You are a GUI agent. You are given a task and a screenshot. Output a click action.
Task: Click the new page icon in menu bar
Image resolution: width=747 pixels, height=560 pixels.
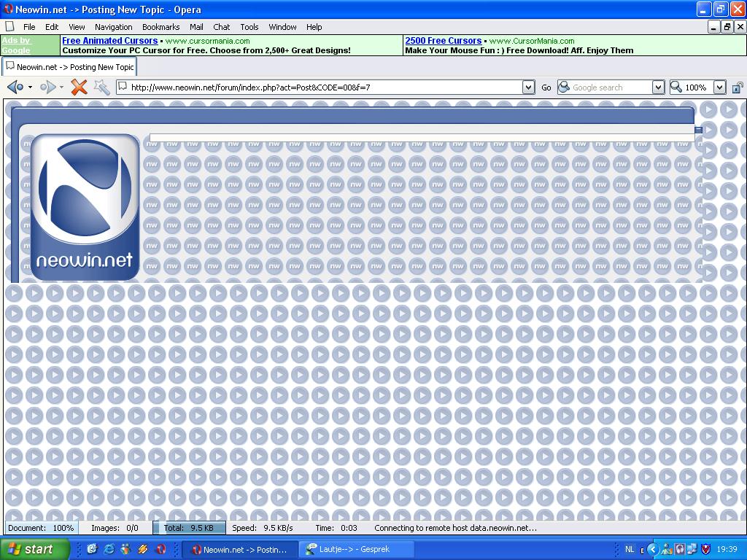[x=10, y=27]
